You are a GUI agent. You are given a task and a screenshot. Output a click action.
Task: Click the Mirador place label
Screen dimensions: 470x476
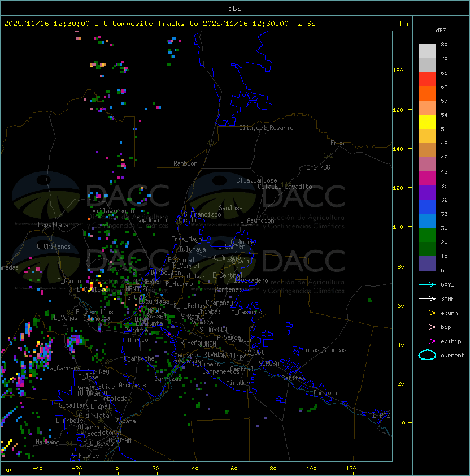238,383
